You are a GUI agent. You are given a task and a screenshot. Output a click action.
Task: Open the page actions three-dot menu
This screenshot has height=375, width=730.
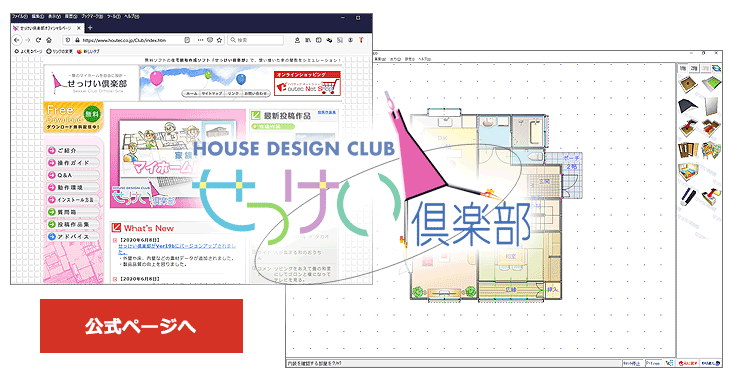point(201,40)
